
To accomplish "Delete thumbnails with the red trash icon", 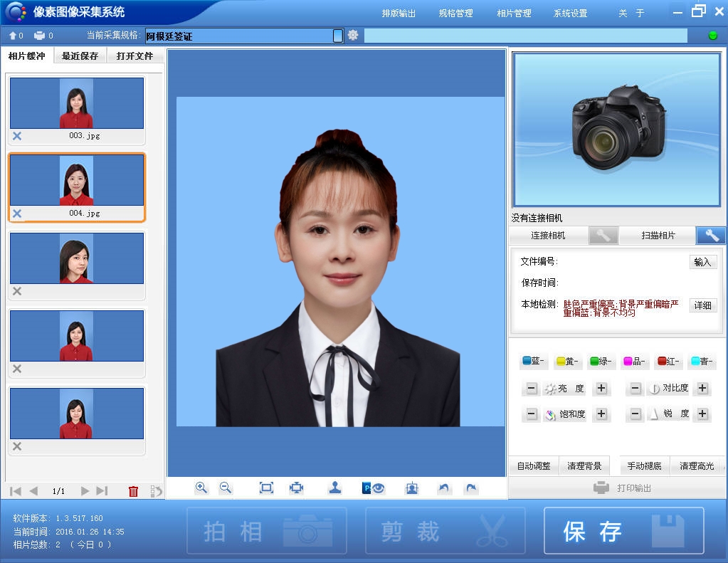I will [133, 491].
